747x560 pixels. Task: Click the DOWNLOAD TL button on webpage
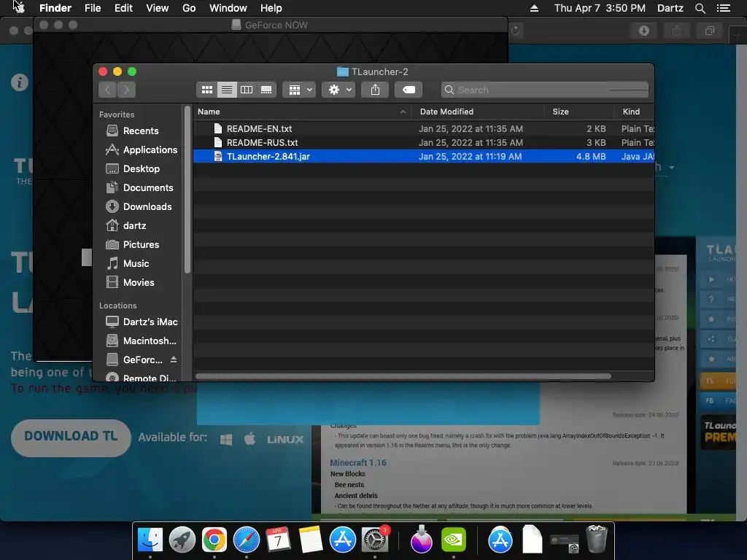(71, 437)
